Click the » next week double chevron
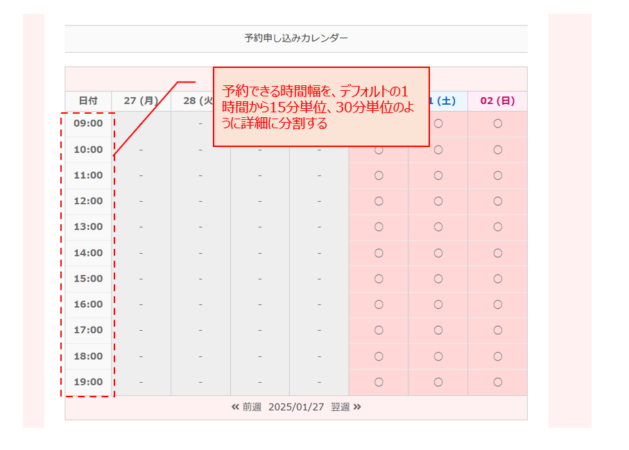629x450 pixels. (x=357, y=407)
